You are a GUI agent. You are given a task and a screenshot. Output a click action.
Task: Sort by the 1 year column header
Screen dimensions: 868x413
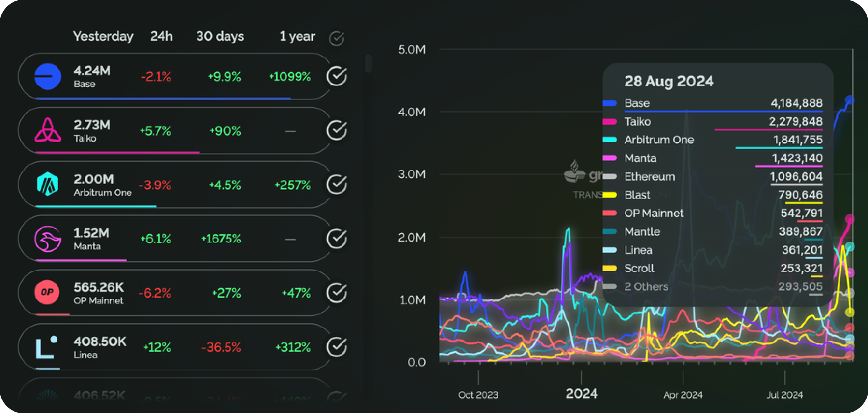point(298,37)
